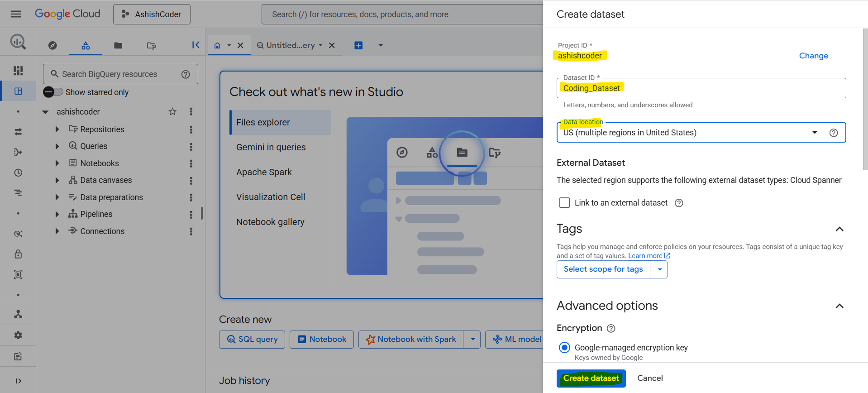The height and width of the screenshot is (393, 868).
Task: Open help icon beside external dataset checkbox
Action: click(679, 203)
